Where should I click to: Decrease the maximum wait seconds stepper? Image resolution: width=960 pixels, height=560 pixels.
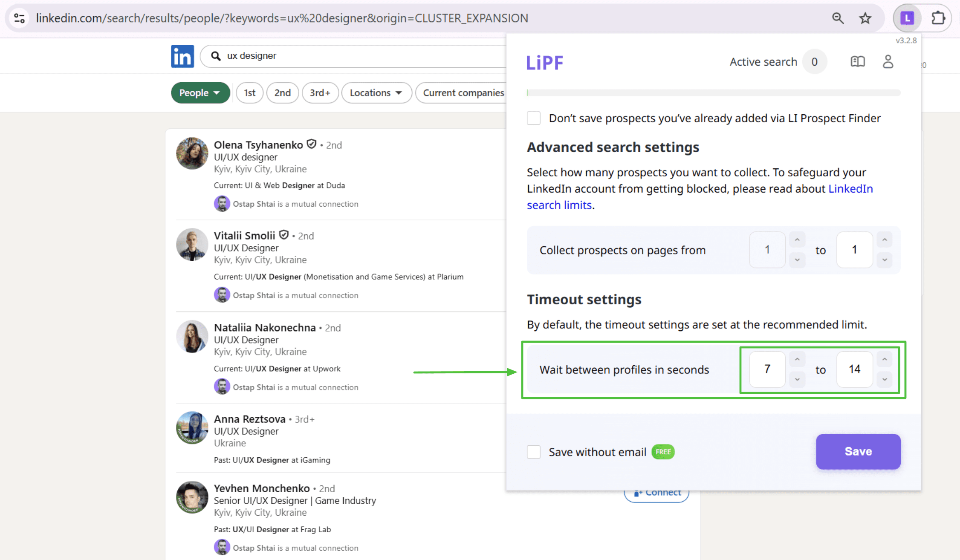[885, 379]
